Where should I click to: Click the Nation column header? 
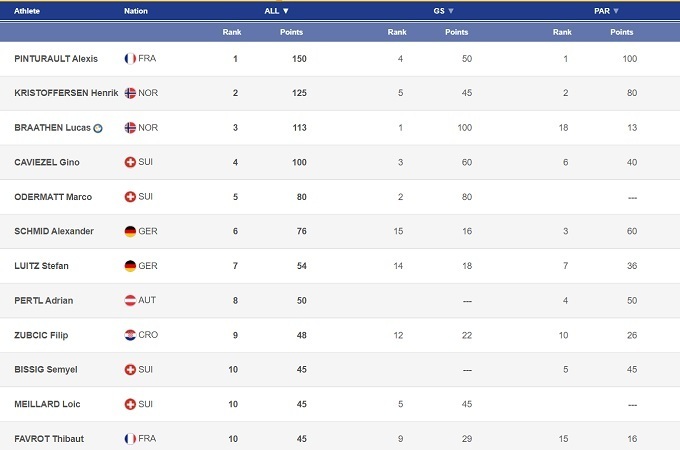click(x=136, y=11)
